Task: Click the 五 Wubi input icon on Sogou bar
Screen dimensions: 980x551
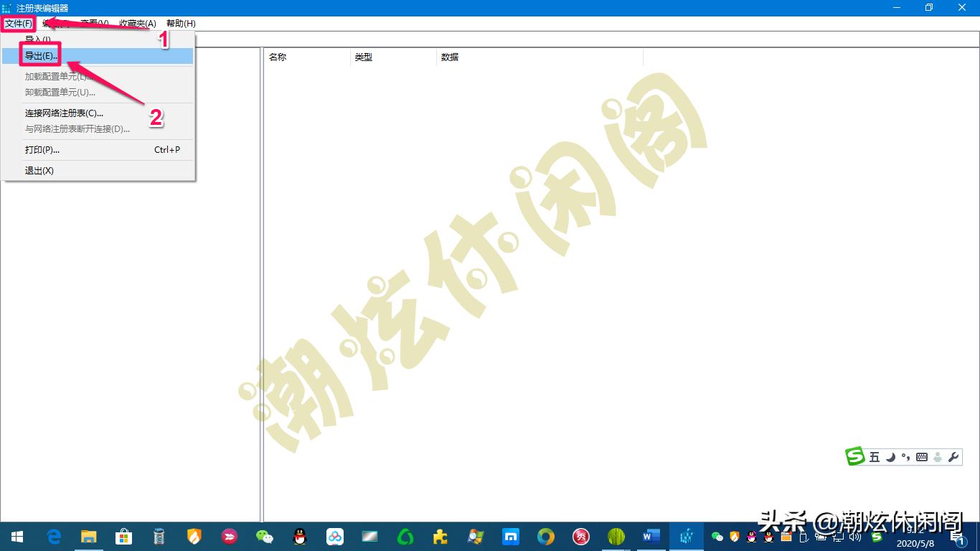Action: (x=874, y=456)
